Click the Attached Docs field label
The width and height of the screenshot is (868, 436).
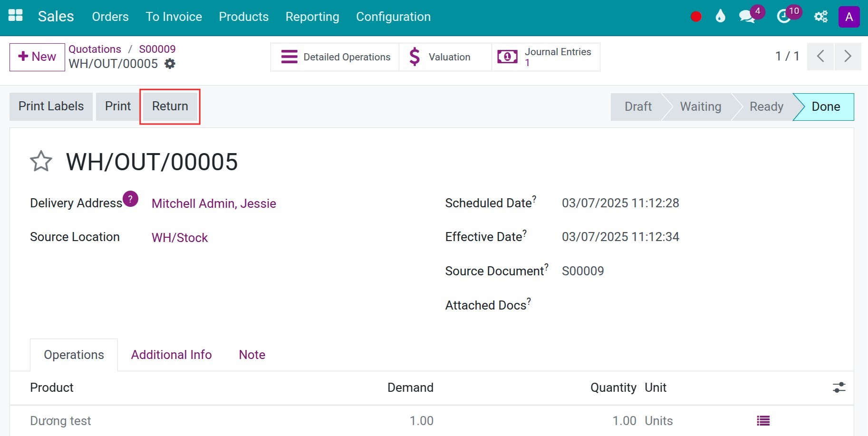[488, 305]
